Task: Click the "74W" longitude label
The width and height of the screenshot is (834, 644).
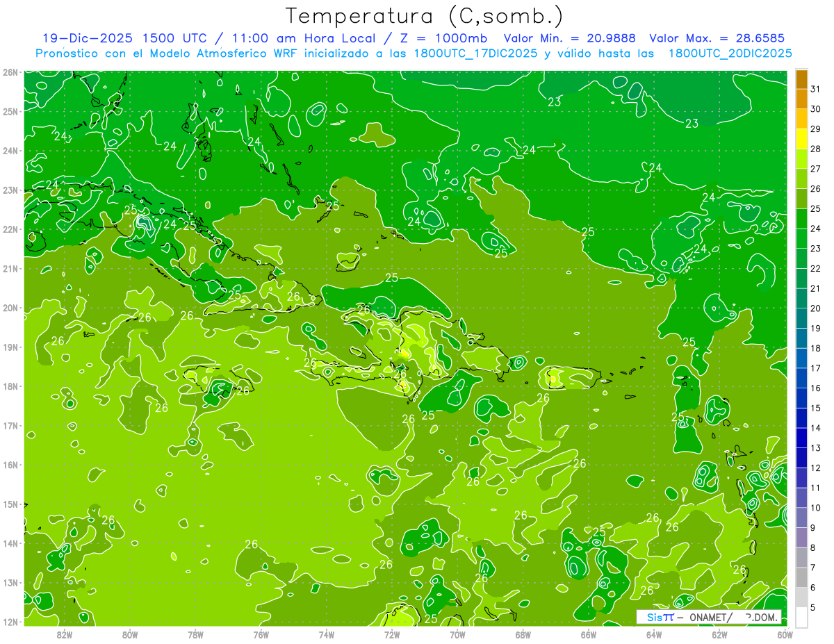Action: (x=327, y=634)
